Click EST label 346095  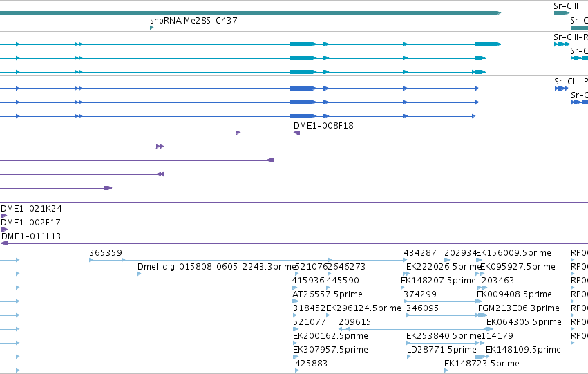pos(423,308)
